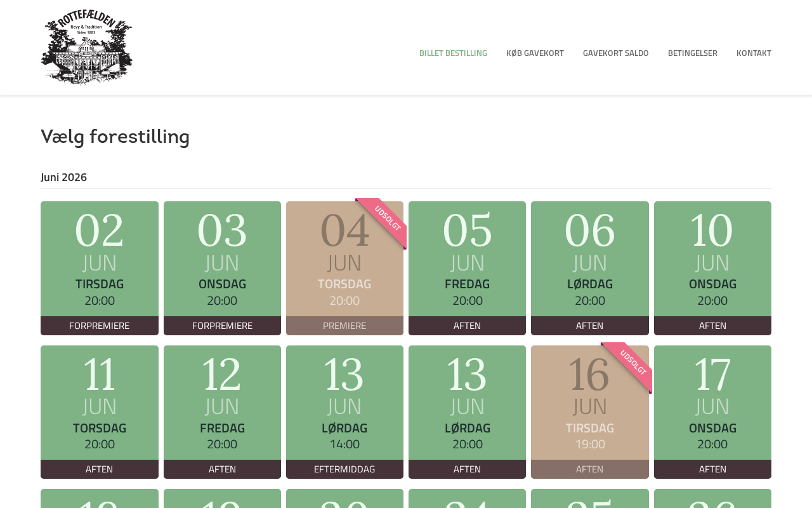
Task: Select the 11 Jun Torsdag evening show
Action: (100, 412)
